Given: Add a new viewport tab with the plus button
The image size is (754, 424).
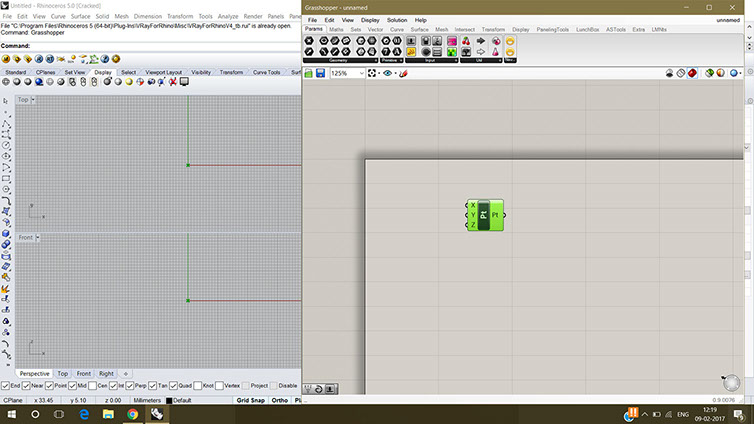Looking at the screenshot, I should point(126,374).
